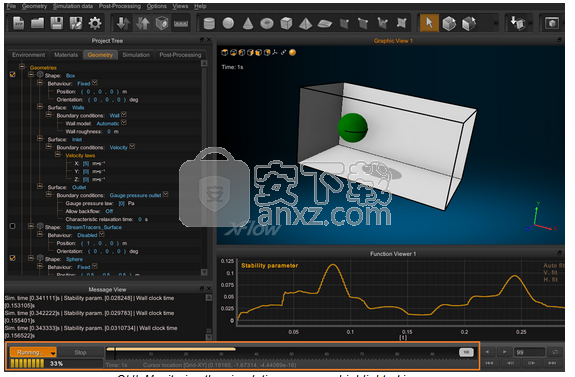Collapse the Velocity laws tree node
The width and height of the screenshot is (575, 377).
pos(58,155)
